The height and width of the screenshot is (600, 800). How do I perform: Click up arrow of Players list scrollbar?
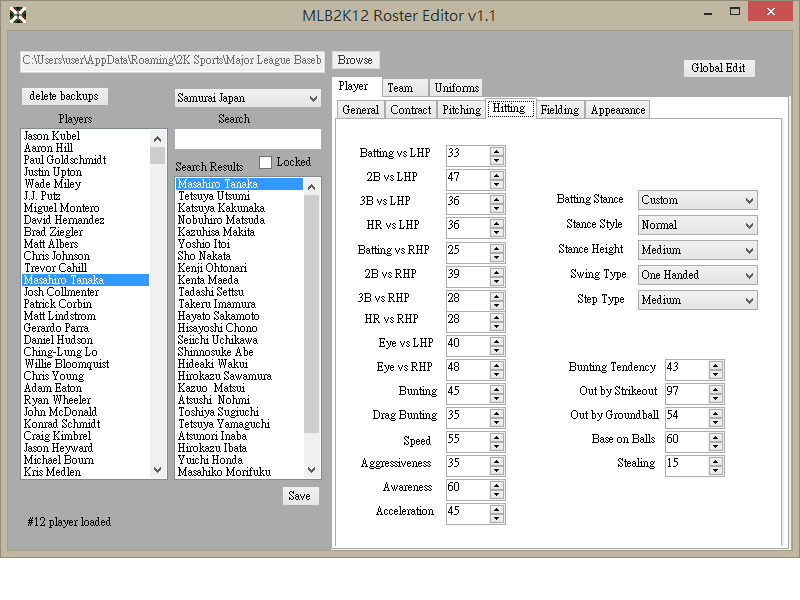click(158, 138)
